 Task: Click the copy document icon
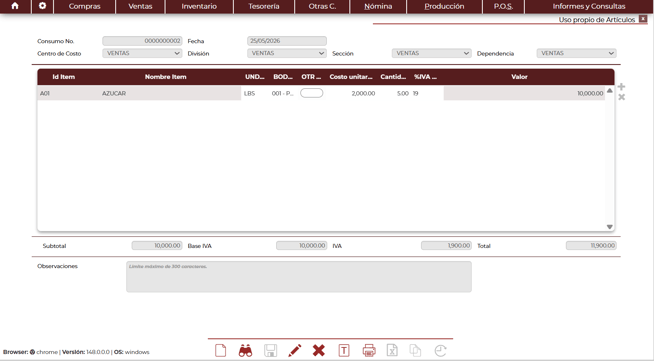[415, 351]
